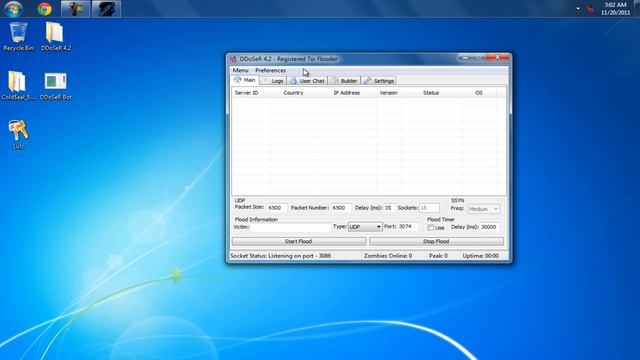Click Flood Timer Delay field showing 30000
This screenshot has width=640, height=360.
point(489,227)
